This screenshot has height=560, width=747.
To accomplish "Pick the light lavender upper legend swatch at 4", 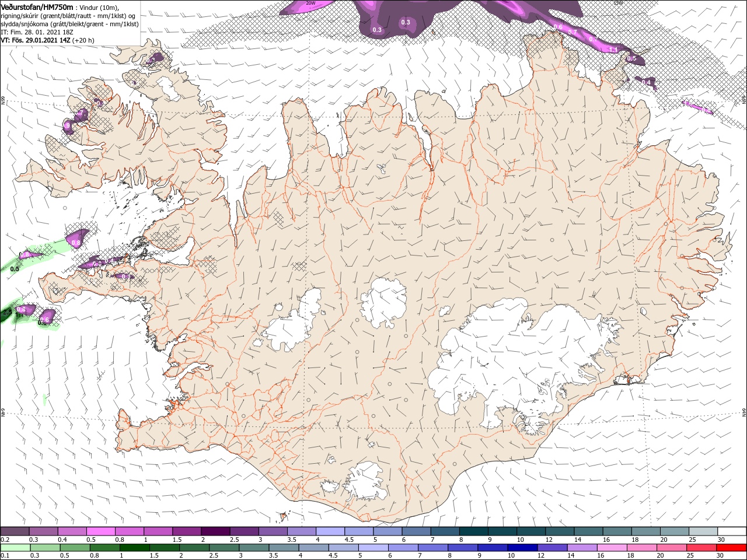I will [x=329, y=531].
